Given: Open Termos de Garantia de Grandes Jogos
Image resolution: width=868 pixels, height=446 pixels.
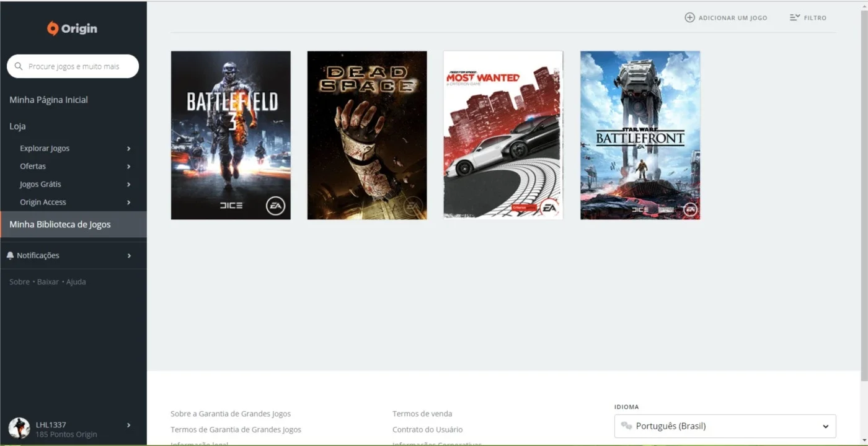Looking at the screenshot, I should [236, 430].
